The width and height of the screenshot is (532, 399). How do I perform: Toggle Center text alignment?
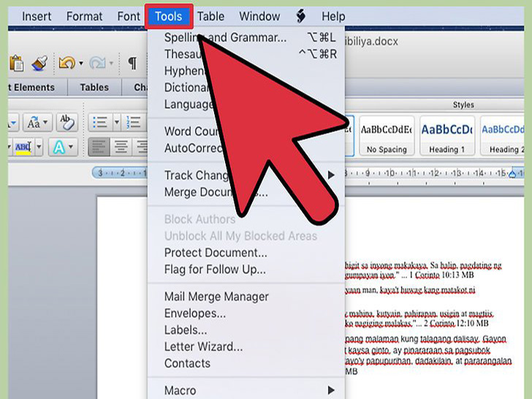(x=121, y=148)
